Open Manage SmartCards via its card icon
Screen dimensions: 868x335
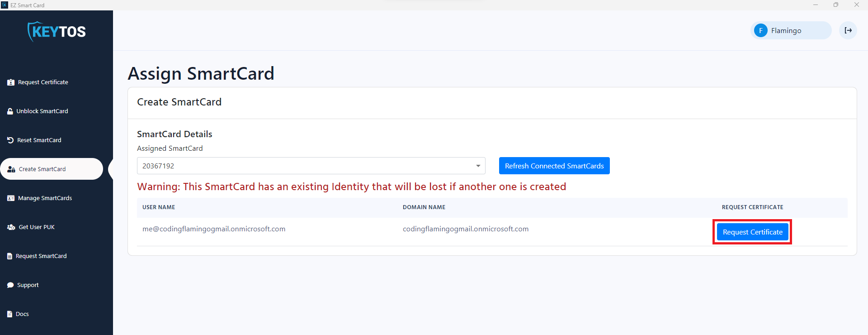(x=10, y=198)
